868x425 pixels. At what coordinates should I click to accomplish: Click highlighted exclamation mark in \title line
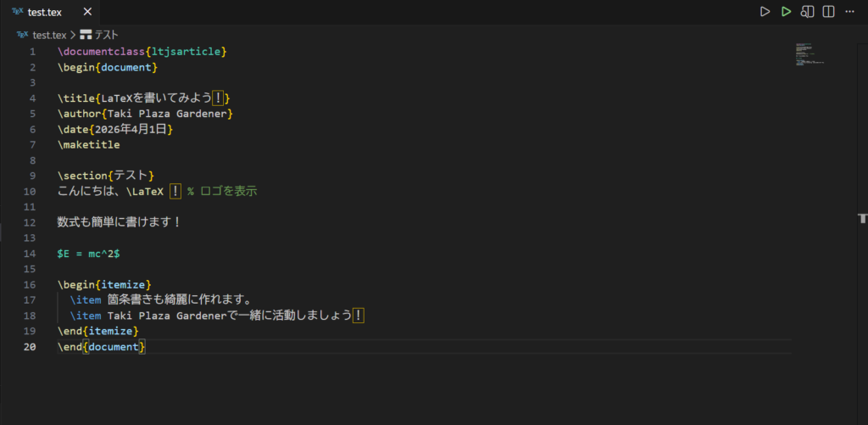point(218,98)
